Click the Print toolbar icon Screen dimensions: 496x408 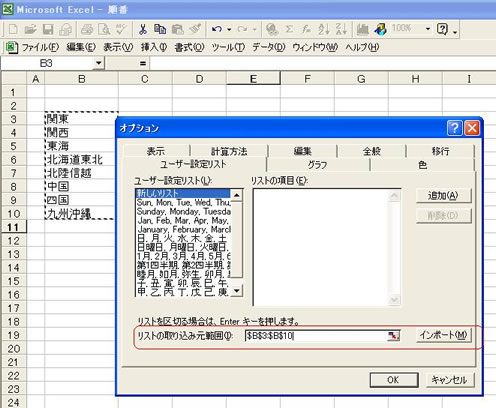tap(87, 30)
